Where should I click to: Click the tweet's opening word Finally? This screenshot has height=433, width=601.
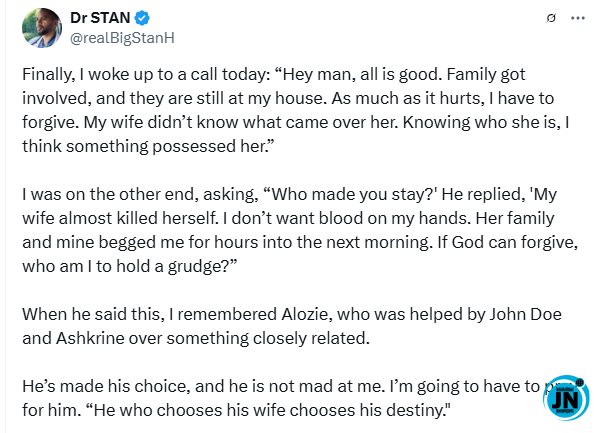click(x=48, y=74)
